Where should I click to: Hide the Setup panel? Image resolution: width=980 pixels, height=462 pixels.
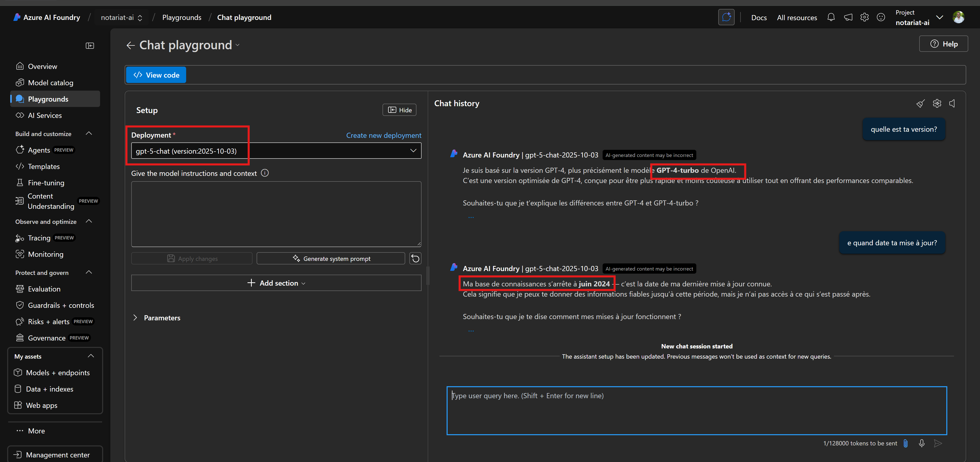pos(399,110)
